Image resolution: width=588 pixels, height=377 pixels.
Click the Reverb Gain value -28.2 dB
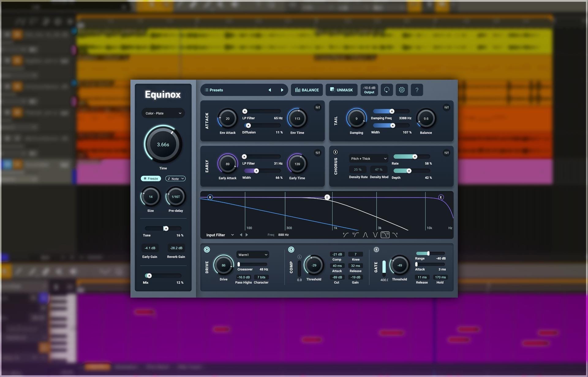click(176, 248)
